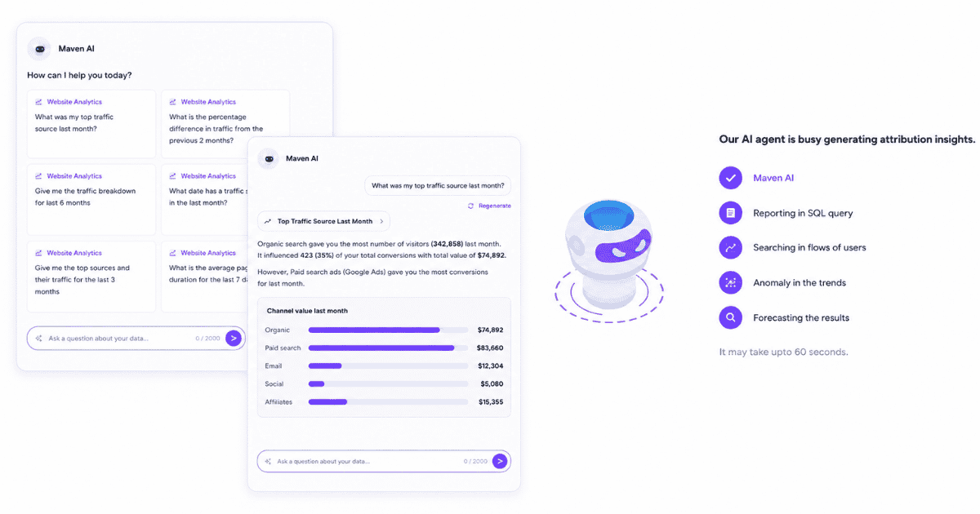This screenshot has width=980, height=514.
Task: Click the trend icon in Top Traffic Source chip
Action: coord(268,221)
